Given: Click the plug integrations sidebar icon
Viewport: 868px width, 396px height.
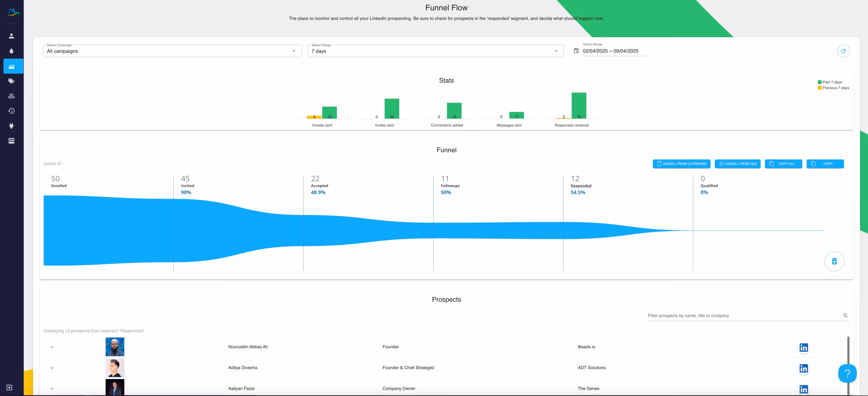Looking at the screenshot, I should [x=11, y=126].
